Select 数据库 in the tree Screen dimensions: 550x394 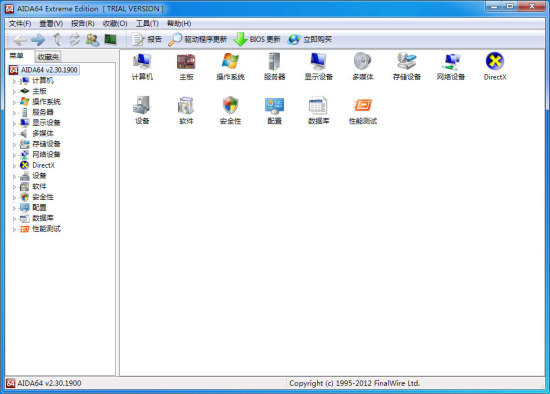[43, 218]
